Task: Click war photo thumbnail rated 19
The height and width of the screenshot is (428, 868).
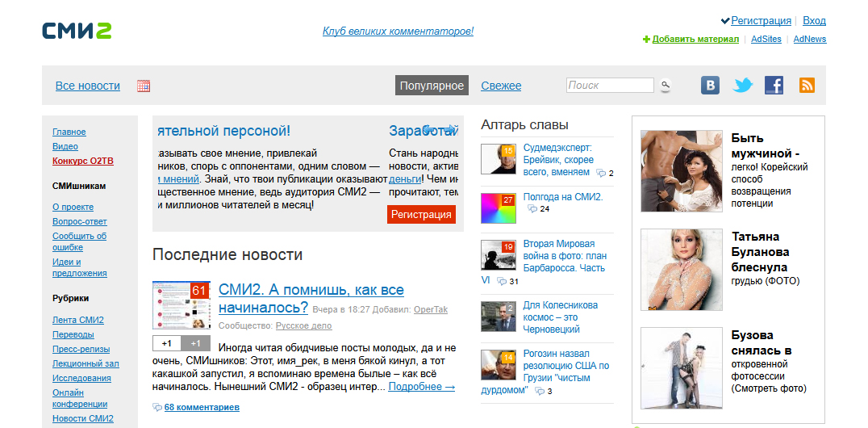Action: coord(499,255)
